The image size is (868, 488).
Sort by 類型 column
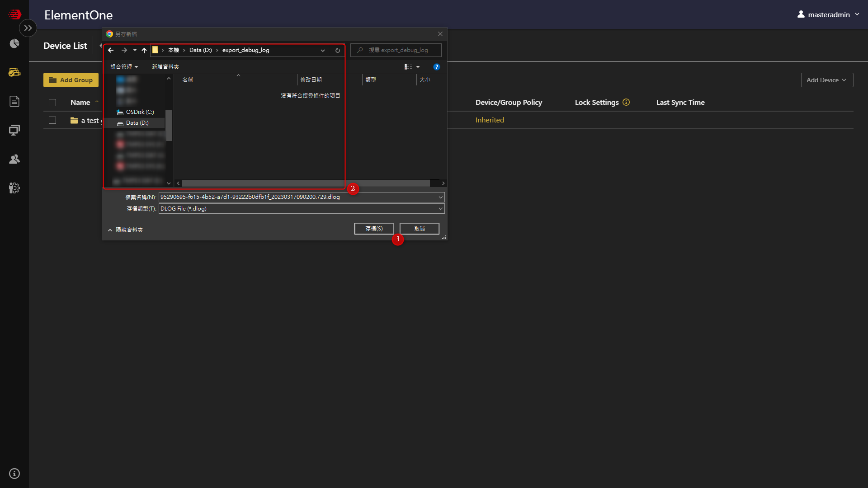click(371, 80)
